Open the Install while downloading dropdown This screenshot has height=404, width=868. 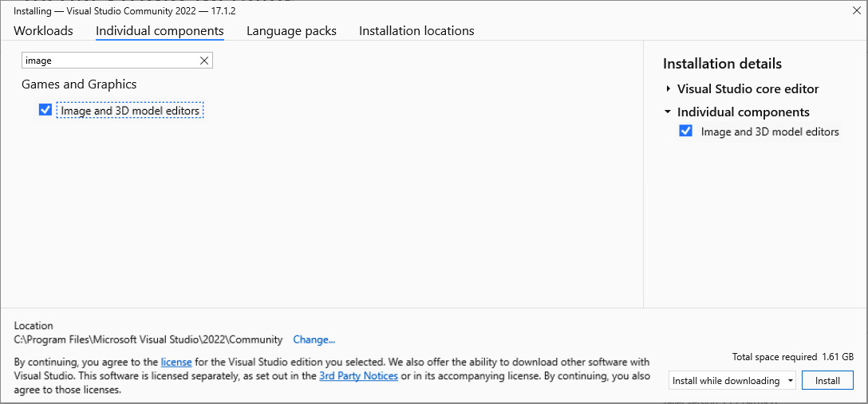pos(732,381)
